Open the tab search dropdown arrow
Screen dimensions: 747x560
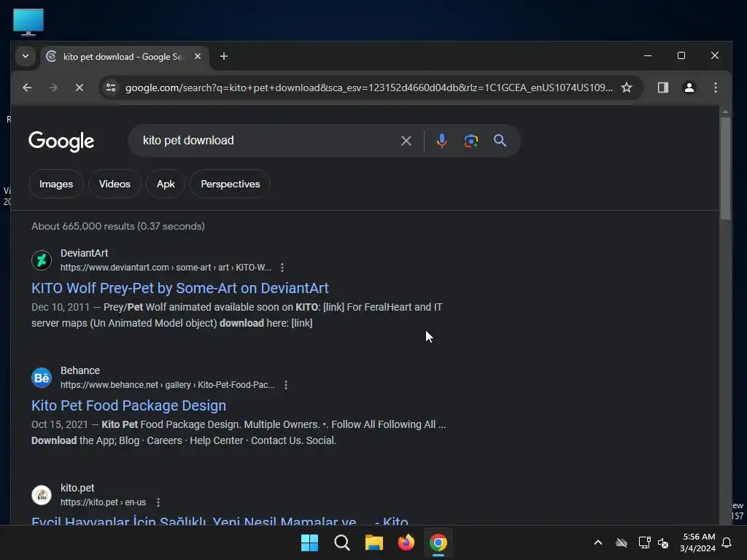click(x=26, y=56)
